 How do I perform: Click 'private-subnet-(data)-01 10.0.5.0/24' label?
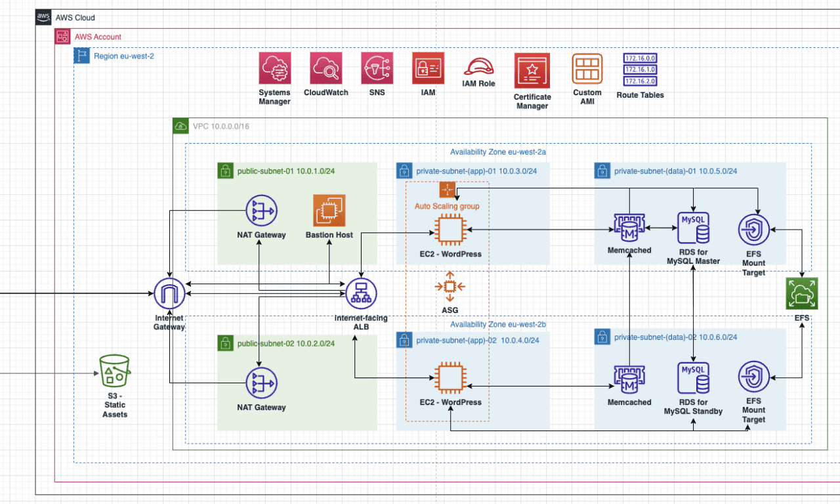[x=675, y=171]
